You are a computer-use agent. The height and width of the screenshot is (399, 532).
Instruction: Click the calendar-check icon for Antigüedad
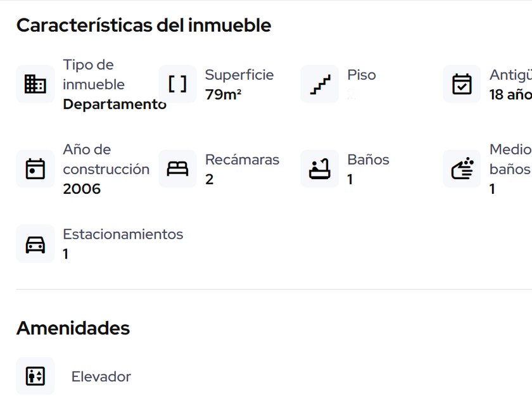coord(462,84)
